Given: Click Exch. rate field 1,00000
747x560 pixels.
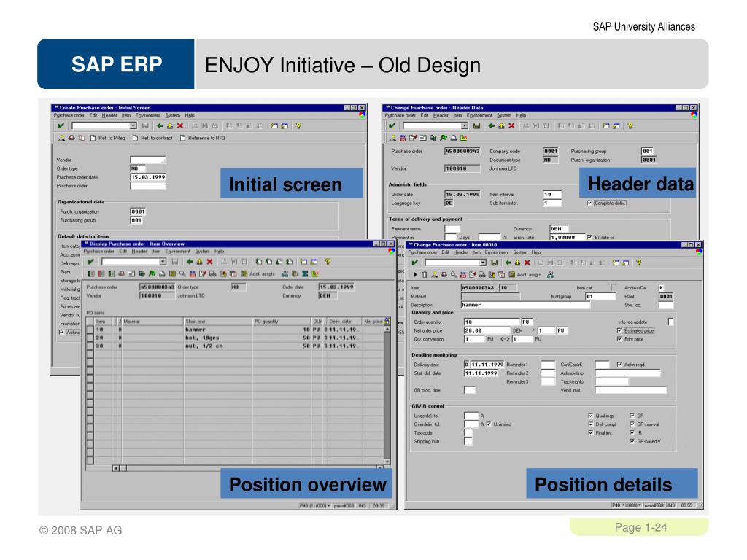Looking at the screenshot, I should click(x=568, y=237).
